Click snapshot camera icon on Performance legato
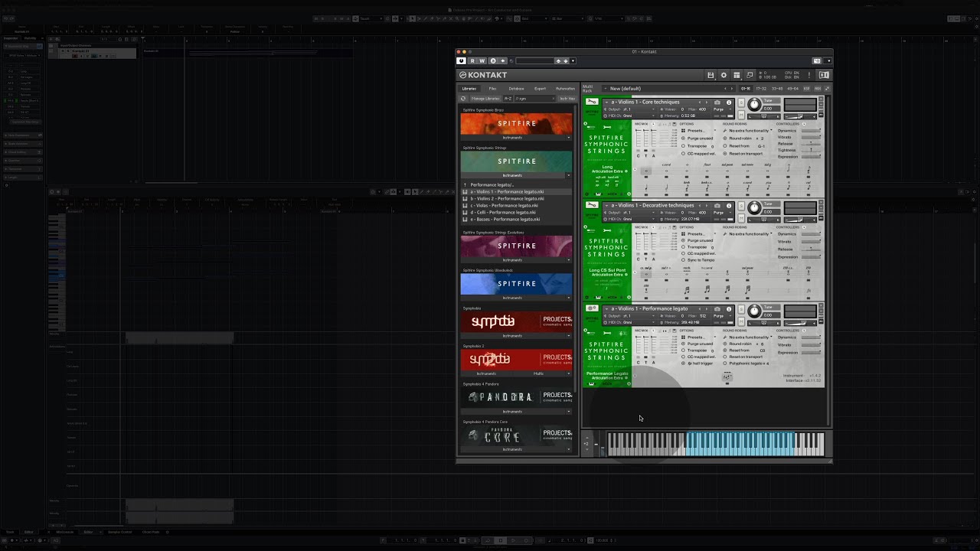The image size is (980, 551). click(x=717, y=309)
